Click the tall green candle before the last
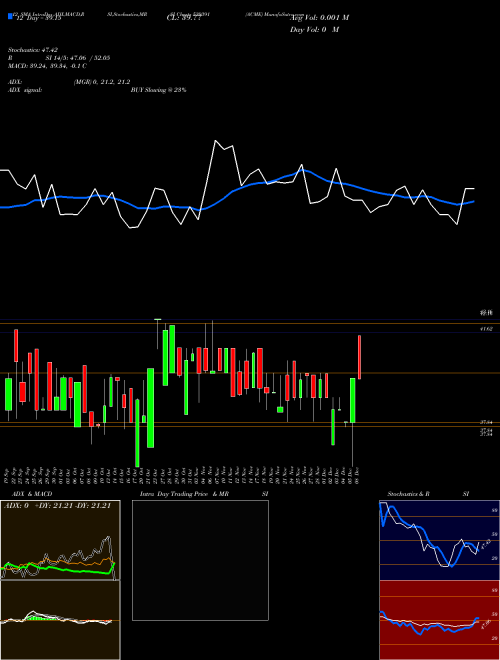This screenshot has width=500, height=660. pyautogui.click(x=353, y=400)
